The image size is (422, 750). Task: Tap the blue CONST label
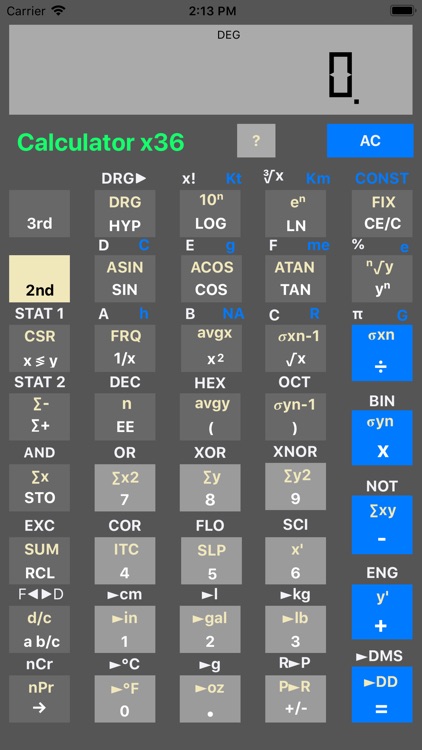tap(382, 178)
